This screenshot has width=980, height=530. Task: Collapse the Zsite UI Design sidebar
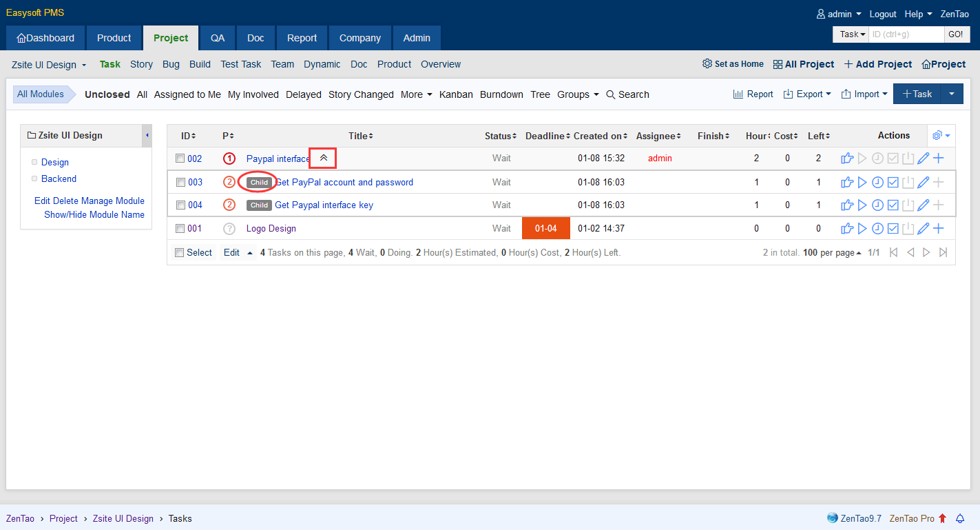147,136
